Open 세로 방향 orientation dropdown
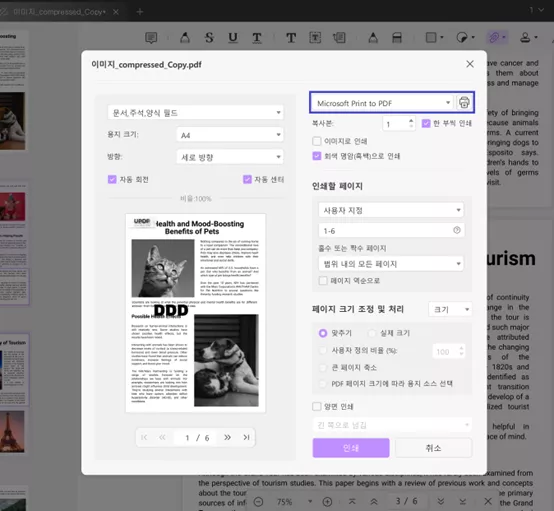The height and width of the screenshot is (511, 554). (x=230, y=157)
